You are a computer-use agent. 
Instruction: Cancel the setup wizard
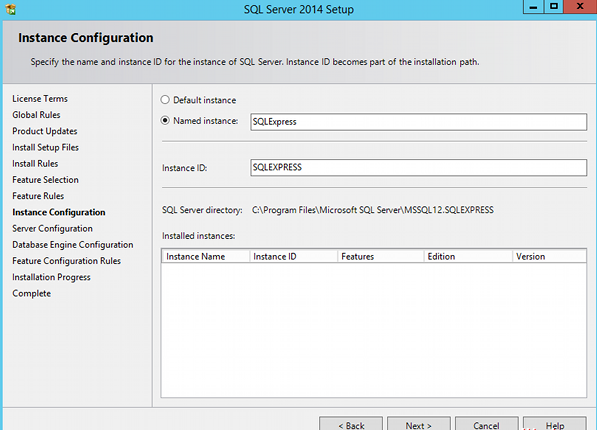[487, 424]
